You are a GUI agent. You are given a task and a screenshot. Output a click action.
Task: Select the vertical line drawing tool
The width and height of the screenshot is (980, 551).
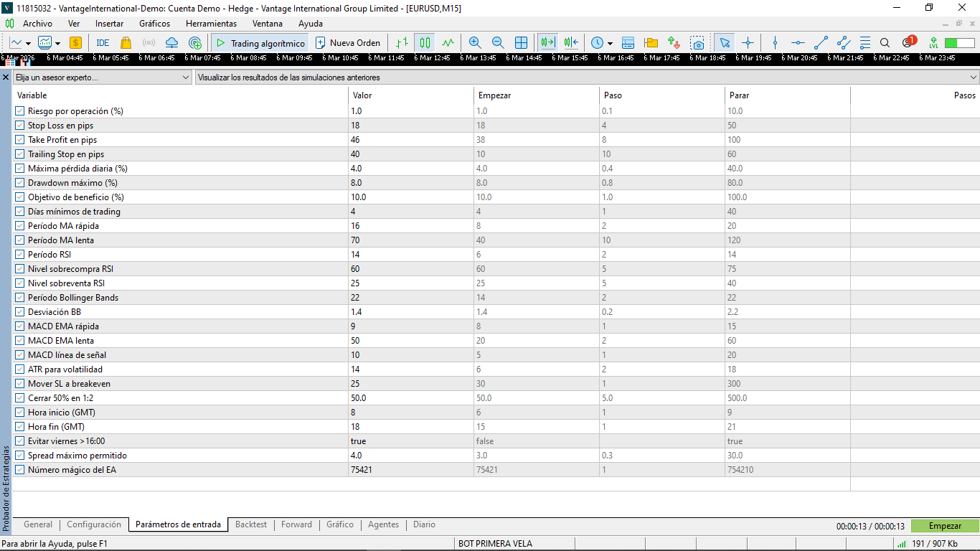[x=775, y=43]
